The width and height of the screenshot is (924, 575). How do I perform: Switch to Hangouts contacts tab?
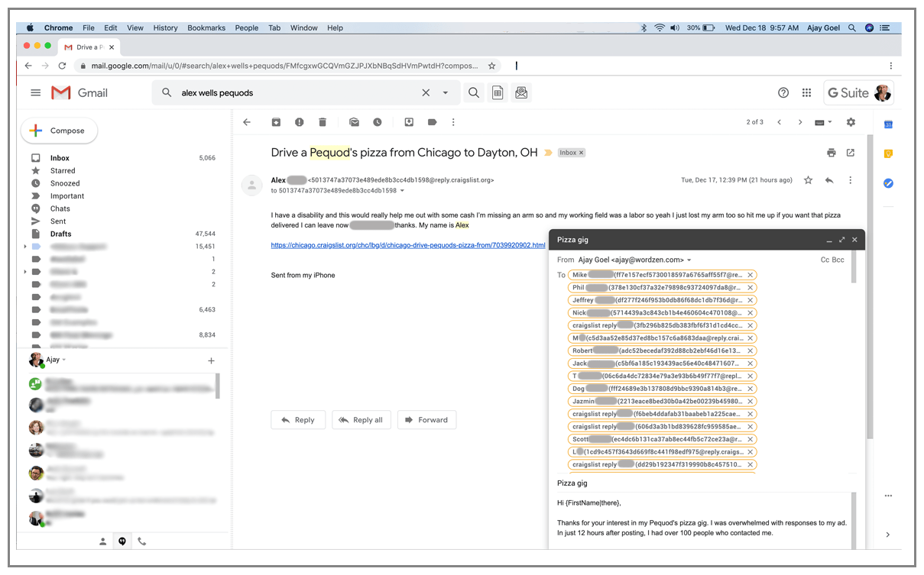click(x=103, y=541)
